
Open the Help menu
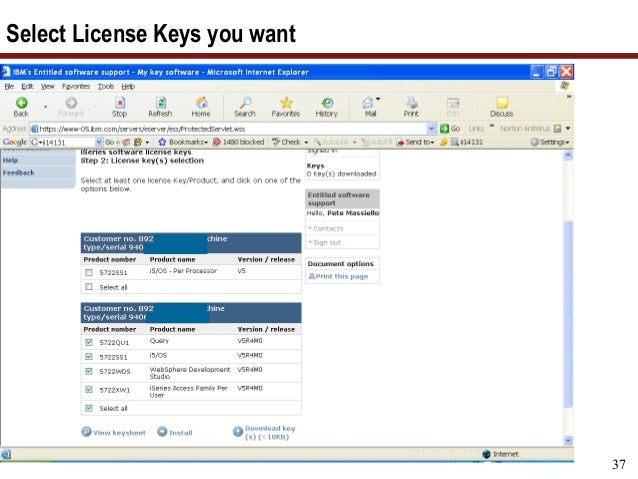click(128, 86)
